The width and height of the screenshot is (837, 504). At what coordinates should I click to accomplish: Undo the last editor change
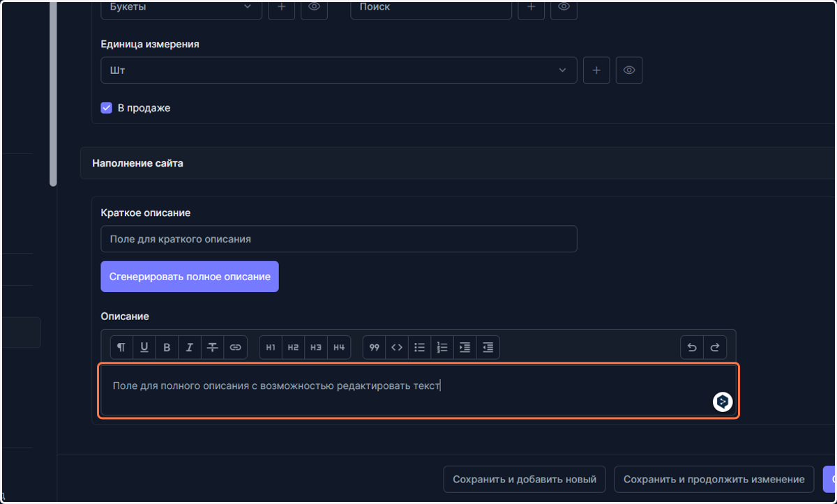click(x=692, y=347)
